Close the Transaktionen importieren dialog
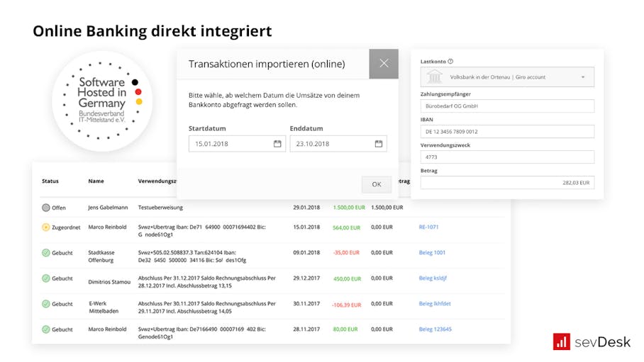The height and width of the screenshot is (362, 644). tap(384, 63)
